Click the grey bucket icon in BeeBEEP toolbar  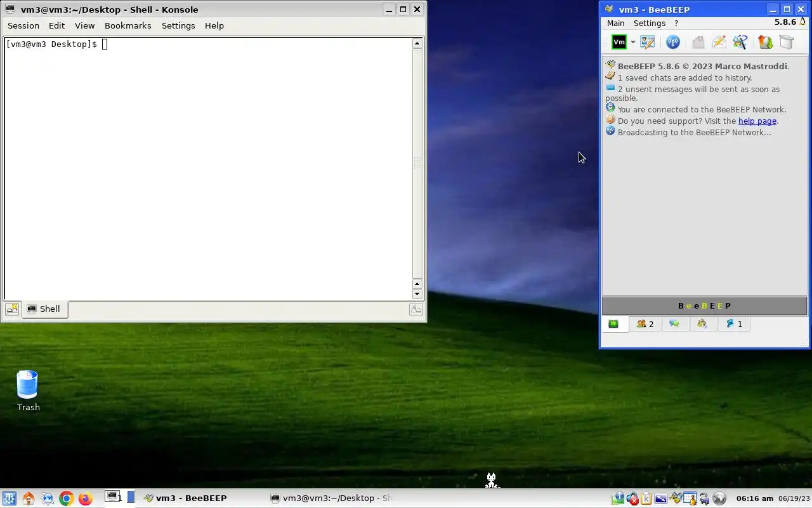click(786, 42)
